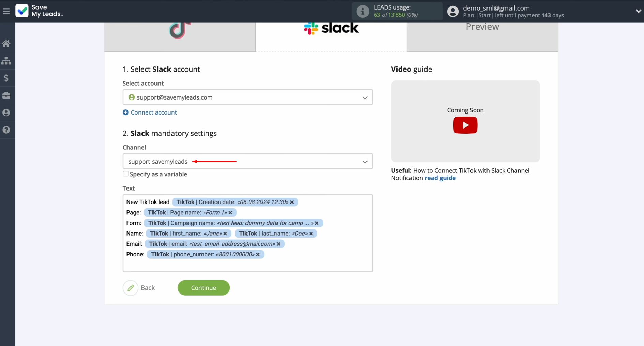Click the Back button label
This screenshot has width=644, height=346.
coord(148,288)
